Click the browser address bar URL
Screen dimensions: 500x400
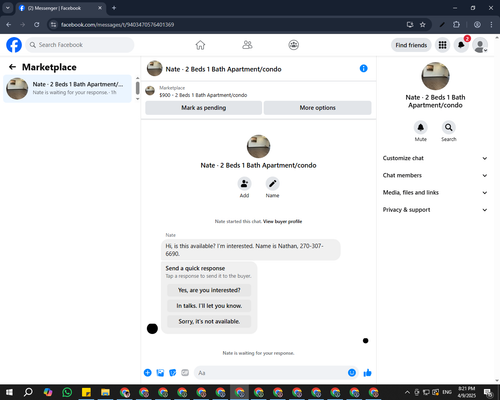point(117,25)
